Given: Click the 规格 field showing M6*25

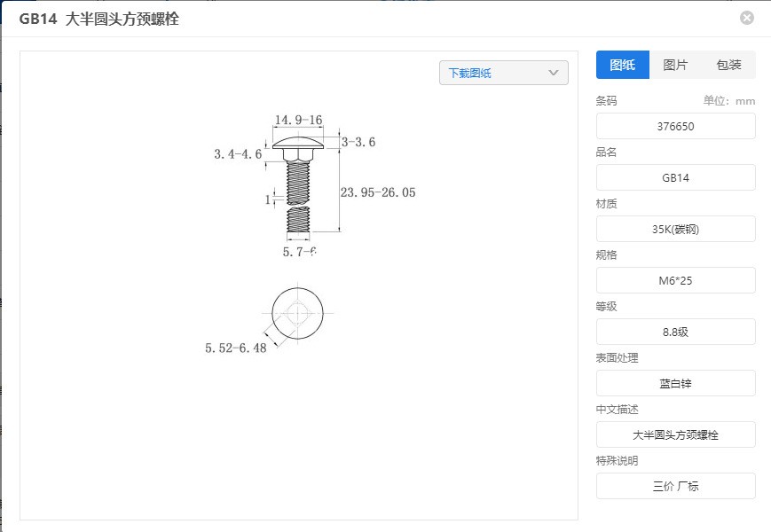Looking at the screenshot, I should (675, 280).
